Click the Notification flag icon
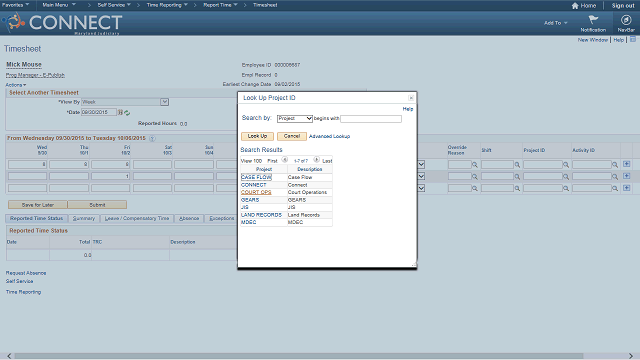The height and width of the screenshot is (360, 640). [593, 20]
